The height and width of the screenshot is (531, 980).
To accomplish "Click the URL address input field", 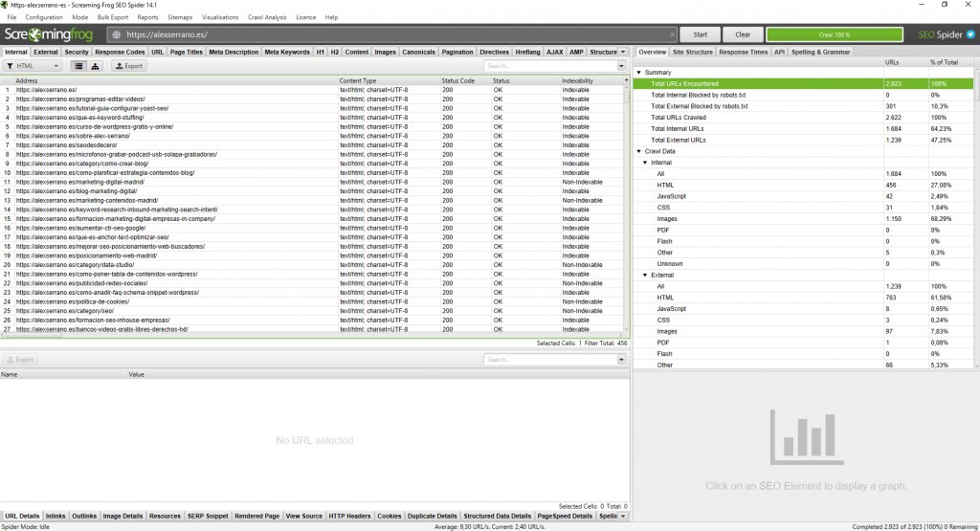I will click(391, 34).
